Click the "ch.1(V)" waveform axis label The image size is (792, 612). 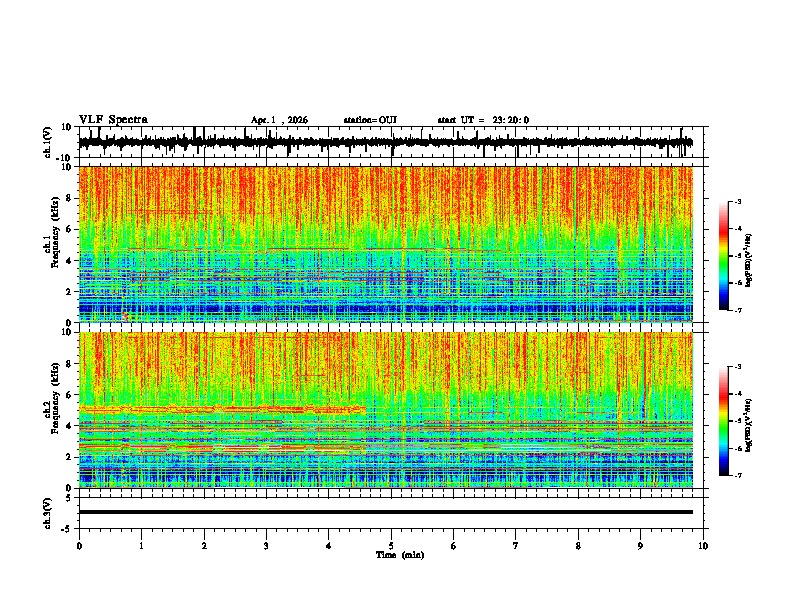click(x=47, y=142)
